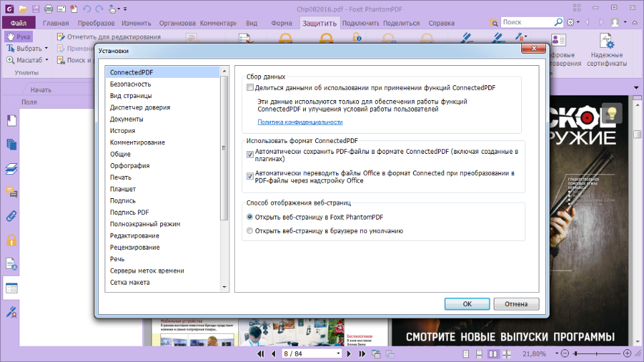Collapse the ribbon with the chevron
The height and width of the screenshot is (362, 644).
tap(635, 22)
